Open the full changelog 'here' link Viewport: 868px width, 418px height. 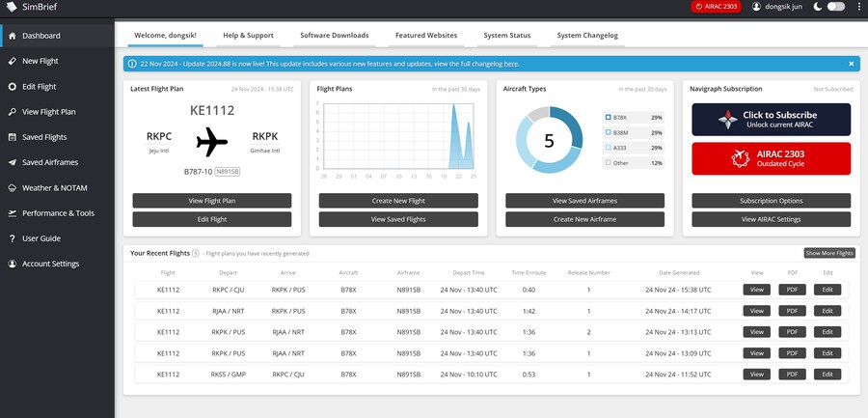[510, 64]
